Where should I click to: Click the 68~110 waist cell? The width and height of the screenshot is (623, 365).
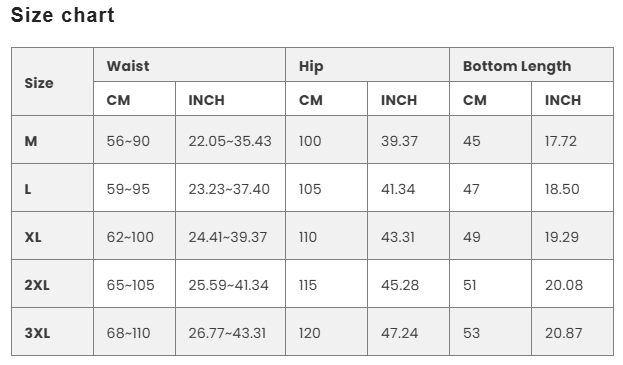(134, 332)
